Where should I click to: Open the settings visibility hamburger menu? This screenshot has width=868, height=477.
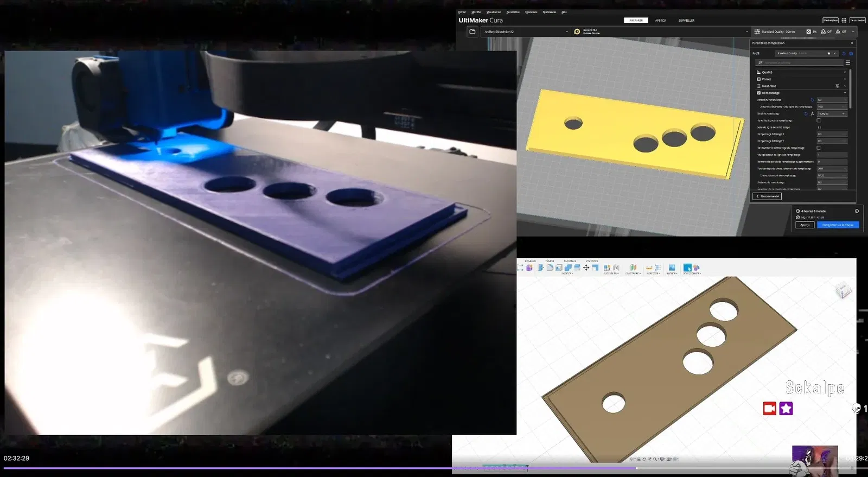pos(848,62)
